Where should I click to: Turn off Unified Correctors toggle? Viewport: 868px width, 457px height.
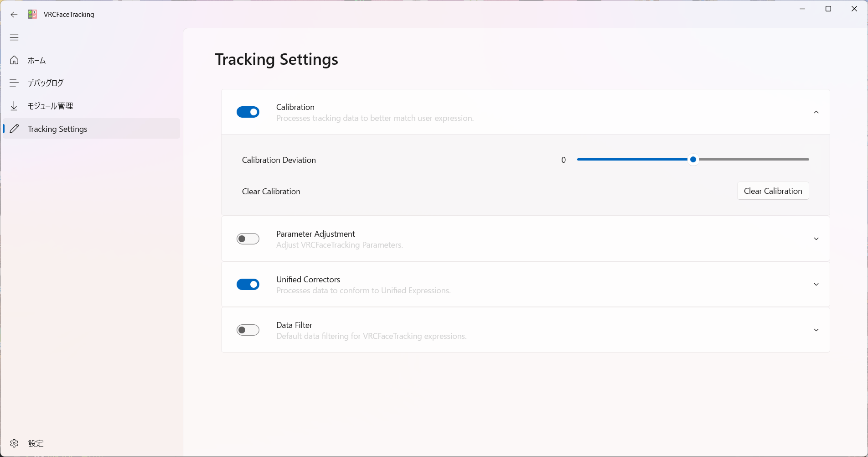(x=248, y=285)
